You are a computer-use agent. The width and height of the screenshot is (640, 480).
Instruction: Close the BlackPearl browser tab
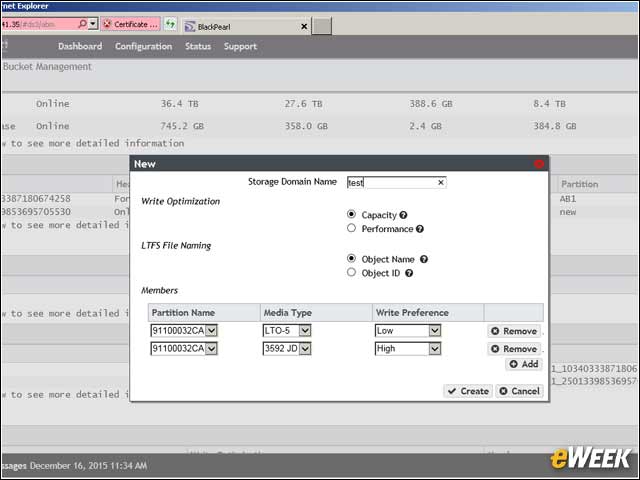click(x=304, y=27)
